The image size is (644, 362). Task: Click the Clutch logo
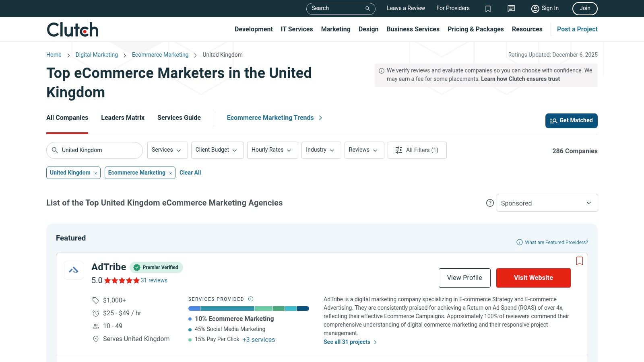pyautogui.click(x=72, y=29)
